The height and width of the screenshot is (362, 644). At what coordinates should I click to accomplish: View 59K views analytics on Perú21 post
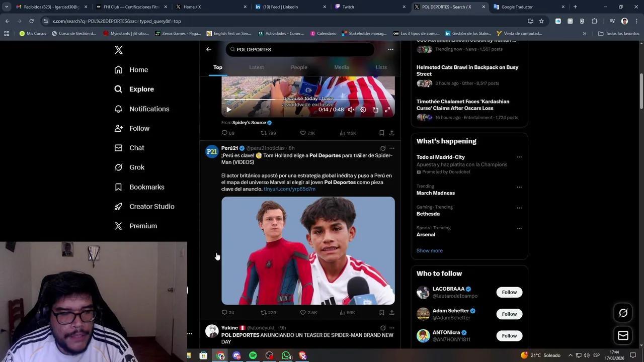[347, 313]
